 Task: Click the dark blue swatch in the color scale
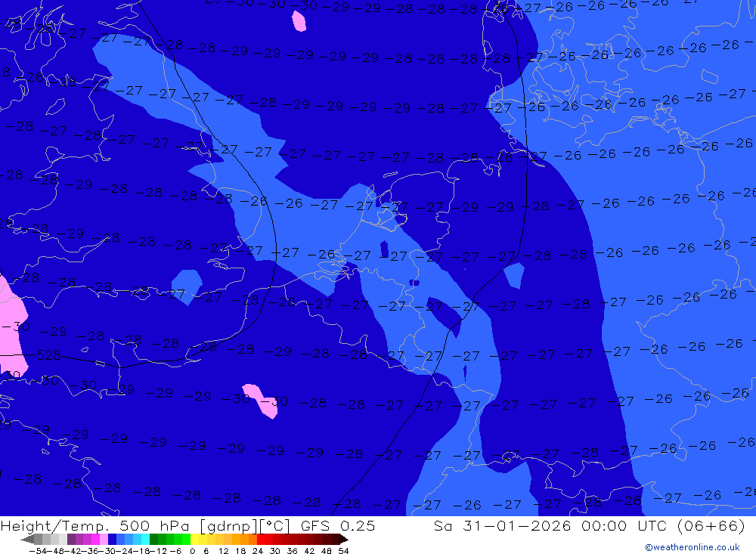pyautogui.click(x=112, y=540)
